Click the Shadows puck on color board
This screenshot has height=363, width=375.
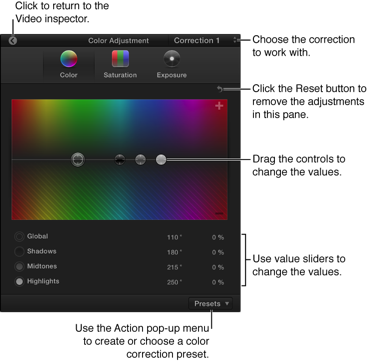click(120, 160)
